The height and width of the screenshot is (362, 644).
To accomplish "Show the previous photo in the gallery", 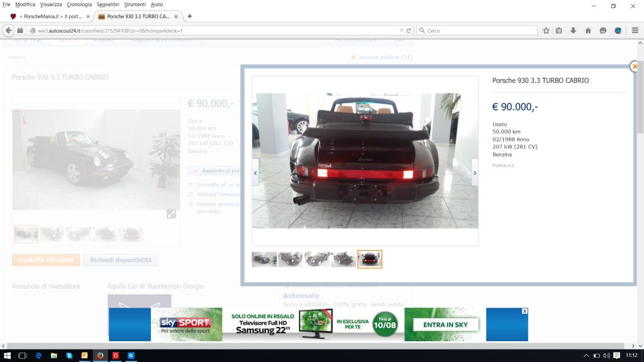I will (255, 173).
